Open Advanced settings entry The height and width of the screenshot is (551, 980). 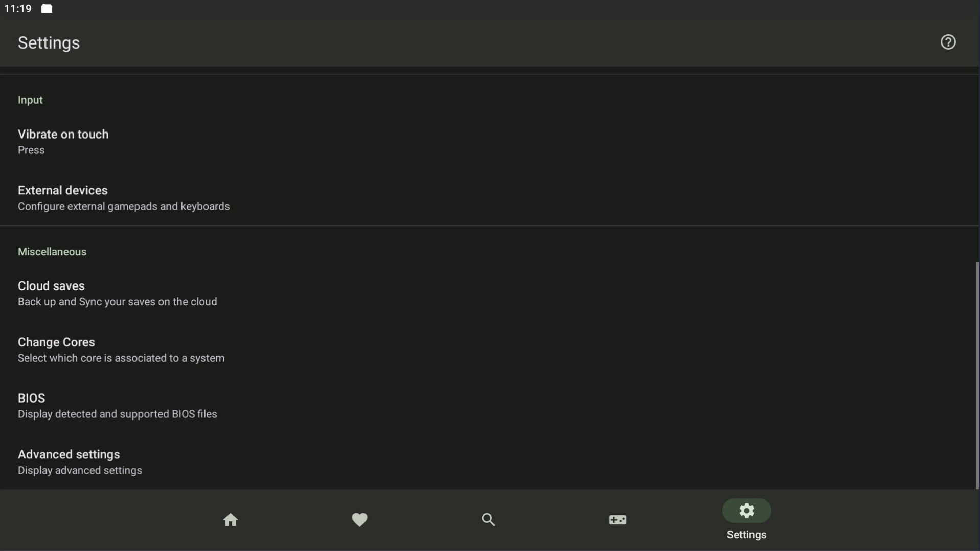click(x=69, y=455)
